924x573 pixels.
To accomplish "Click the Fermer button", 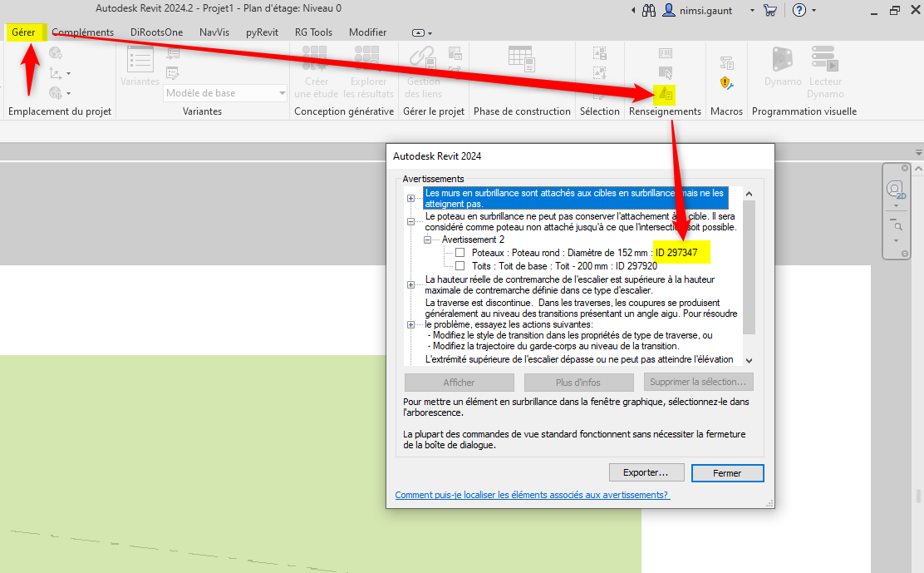I will click(x=727, y=472).
